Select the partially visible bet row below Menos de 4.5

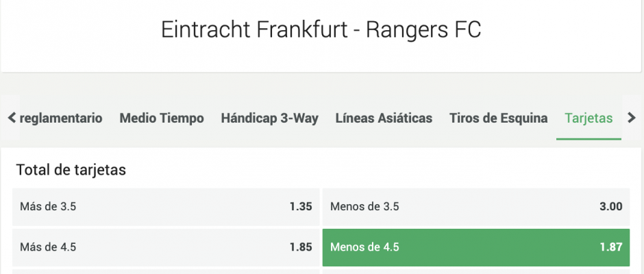click(476, 271)
